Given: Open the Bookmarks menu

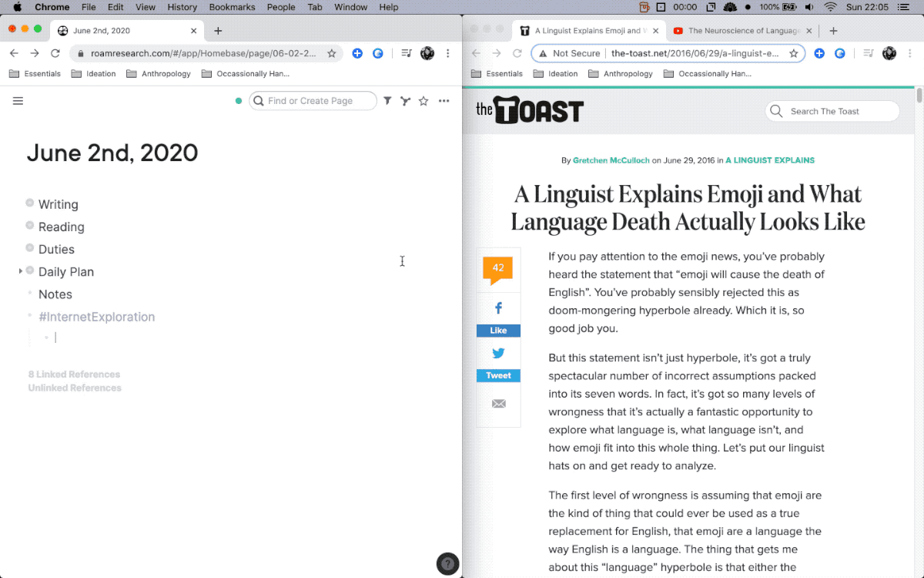Looking at the screenshot, I should [232, 7].
